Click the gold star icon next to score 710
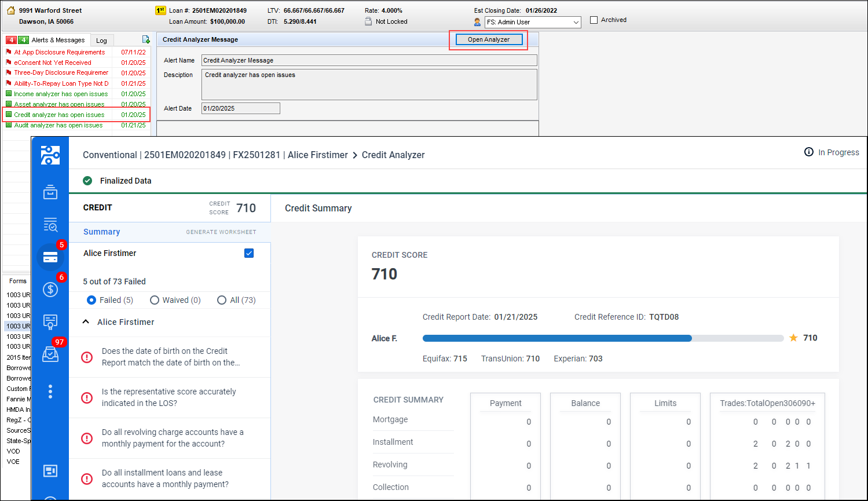 coord(793,338)
